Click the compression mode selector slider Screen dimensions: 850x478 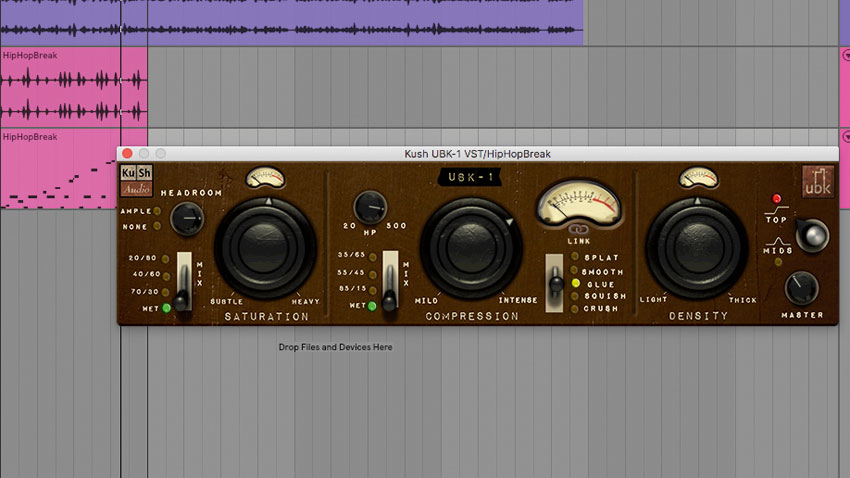[555, 283]
